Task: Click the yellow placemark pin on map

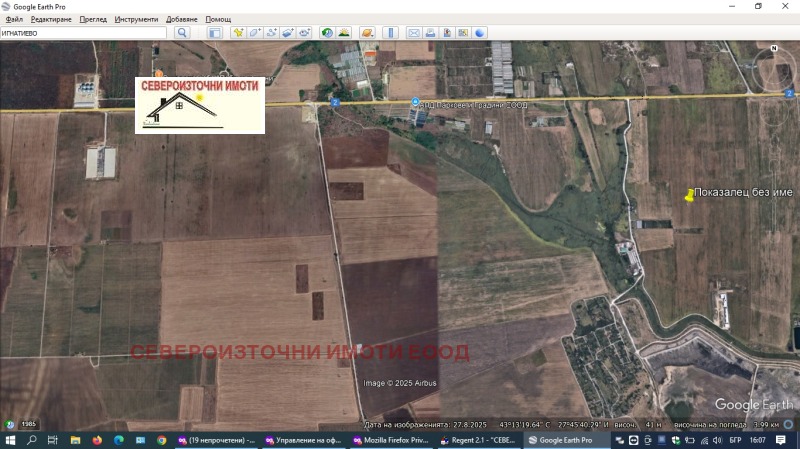Action: [689, 196]
